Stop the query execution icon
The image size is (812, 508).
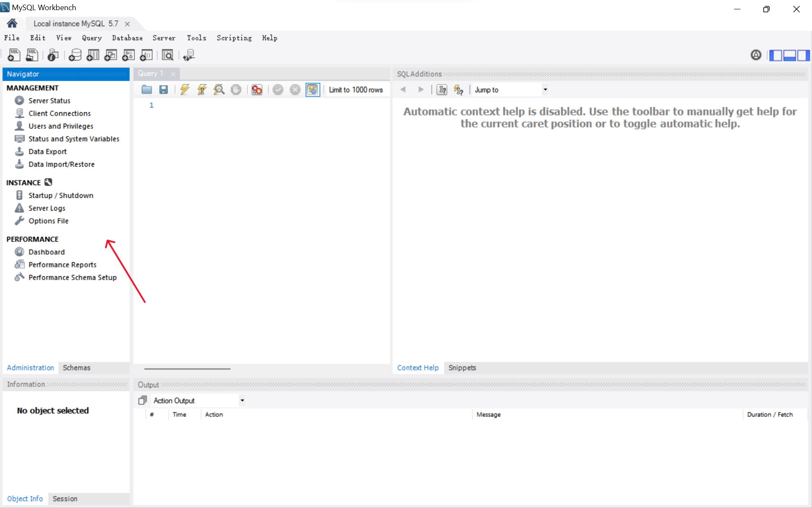coord(236,89)
